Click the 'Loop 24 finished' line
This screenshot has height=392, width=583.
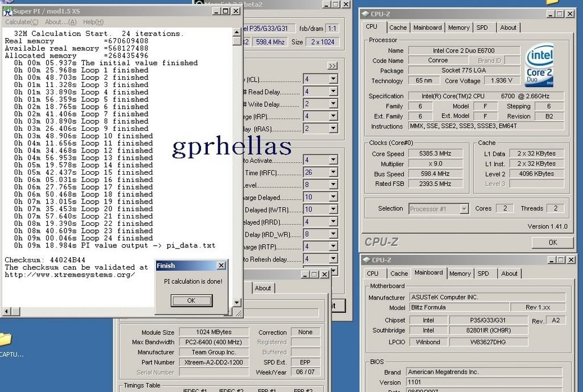pyautogui.click(x=83, y=238)
